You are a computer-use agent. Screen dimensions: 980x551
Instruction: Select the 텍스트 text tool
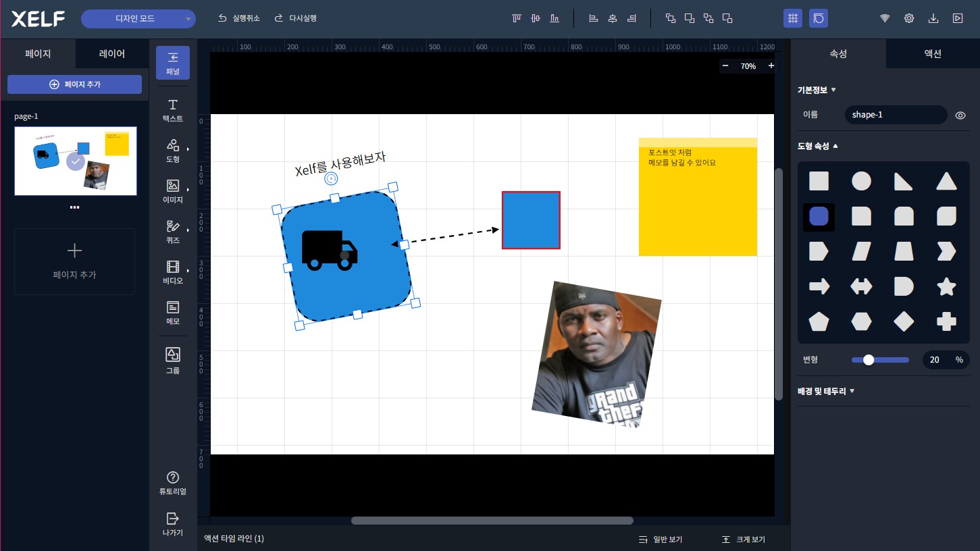pyautogui.click(x=173, y=110)
